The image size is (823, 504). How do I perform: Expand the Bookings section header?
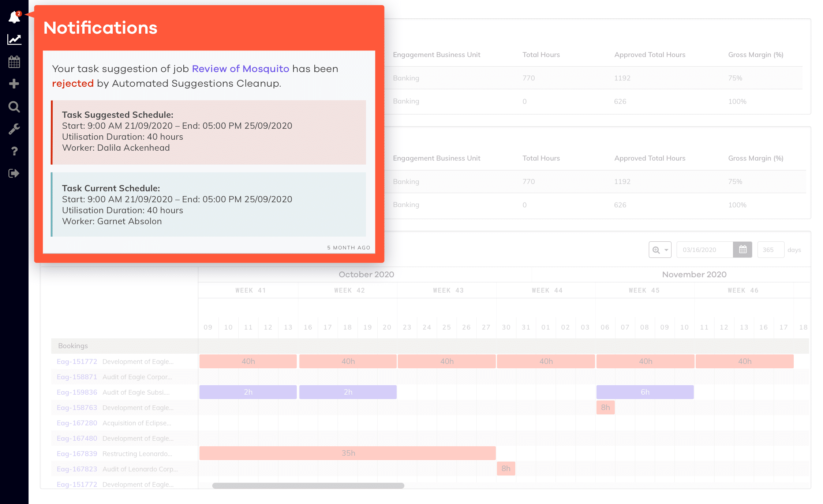[73, 346]
